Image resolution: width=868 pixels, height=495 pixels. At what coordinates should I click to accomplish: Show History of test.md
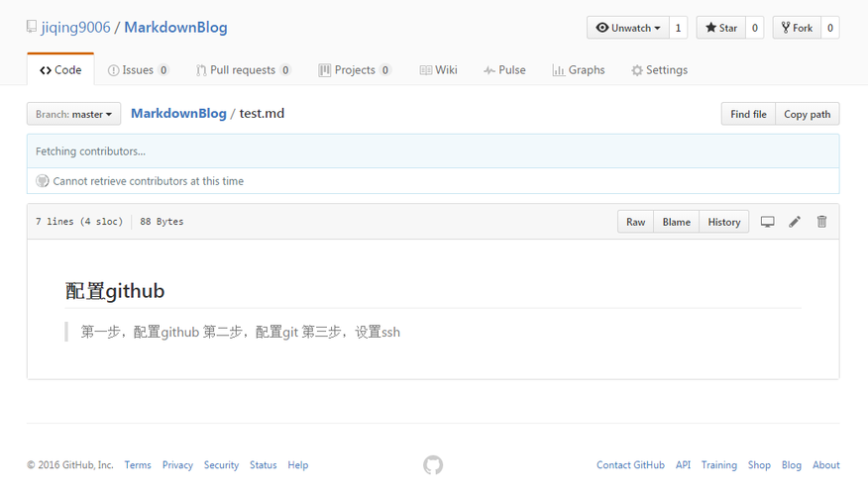coord(724,222)
